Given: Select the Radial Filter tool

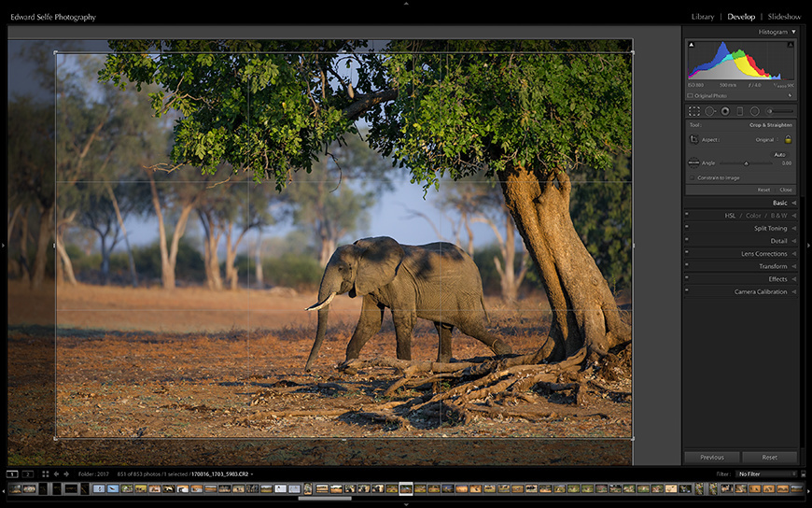Looking at the screenshot, I should (754, 111).
